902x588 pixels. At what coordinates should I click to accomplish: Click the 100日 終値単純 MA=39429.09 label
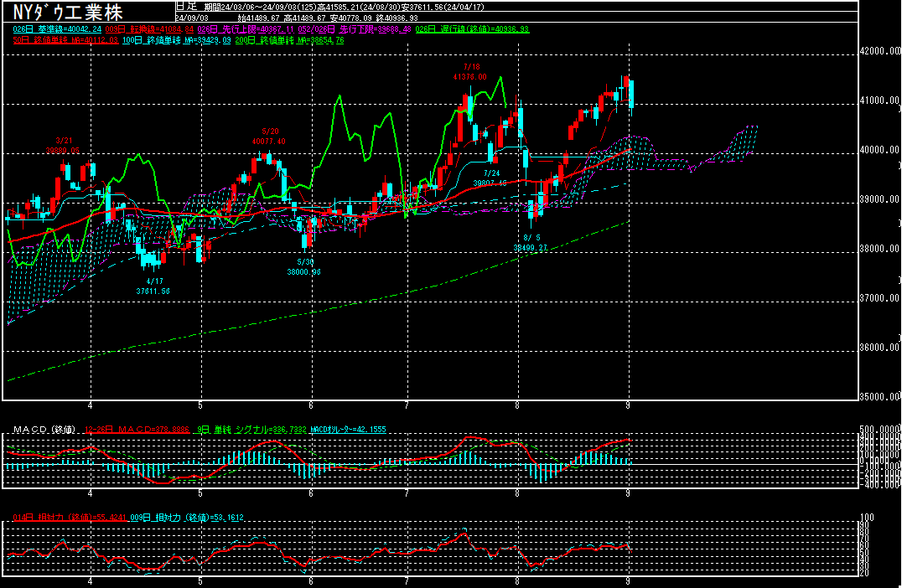tap(177, 40)
